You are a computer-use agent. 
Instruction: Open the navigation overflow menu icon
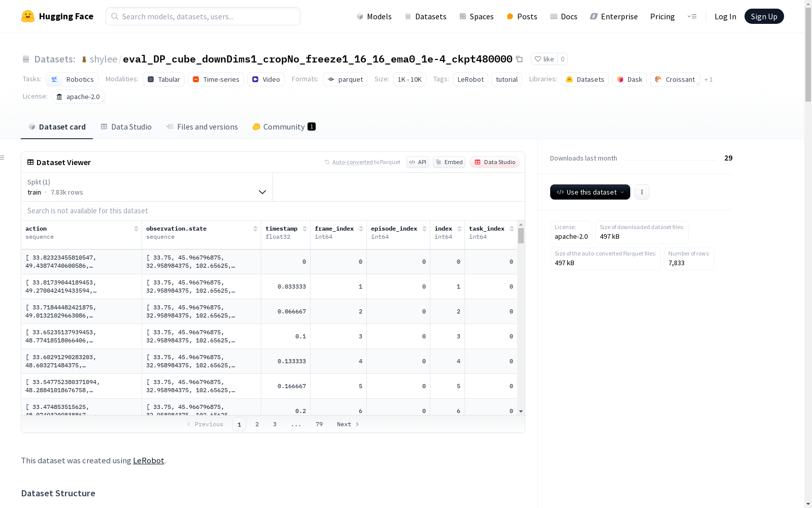pyautogui.click(x=692, y=16)
